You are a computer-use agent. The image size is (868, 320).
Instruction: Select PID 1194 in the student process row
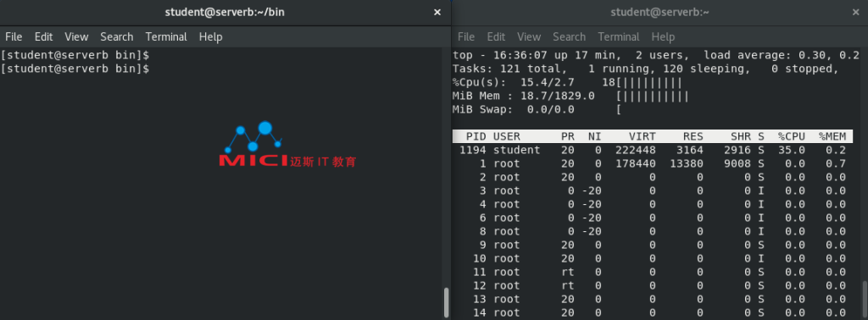pos(473,151)
